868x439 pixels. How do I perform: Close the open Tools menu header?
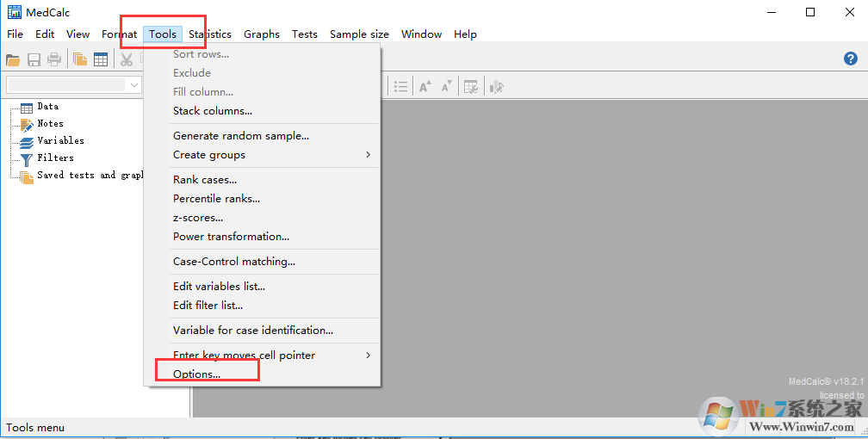coord(162,34)
